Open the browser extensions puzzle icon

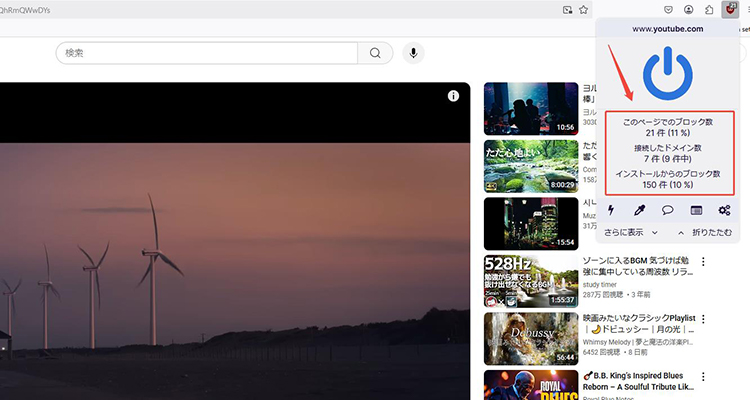pyautogui.click(x=709, y=10)
